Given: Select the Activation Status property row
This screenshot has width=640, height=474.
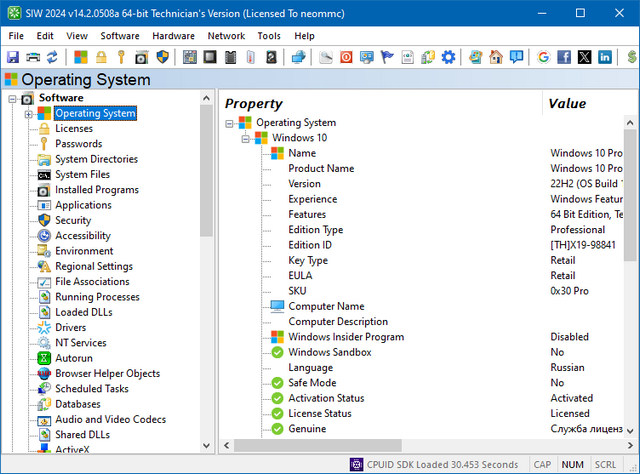Looking at the screenshot, I should click(x=326, y=398).
